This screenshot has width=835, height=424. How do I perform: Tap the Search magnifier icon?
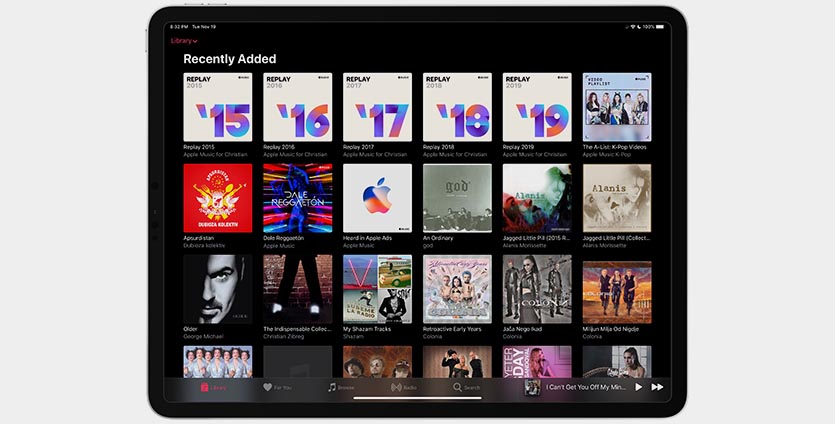point(458,387)
